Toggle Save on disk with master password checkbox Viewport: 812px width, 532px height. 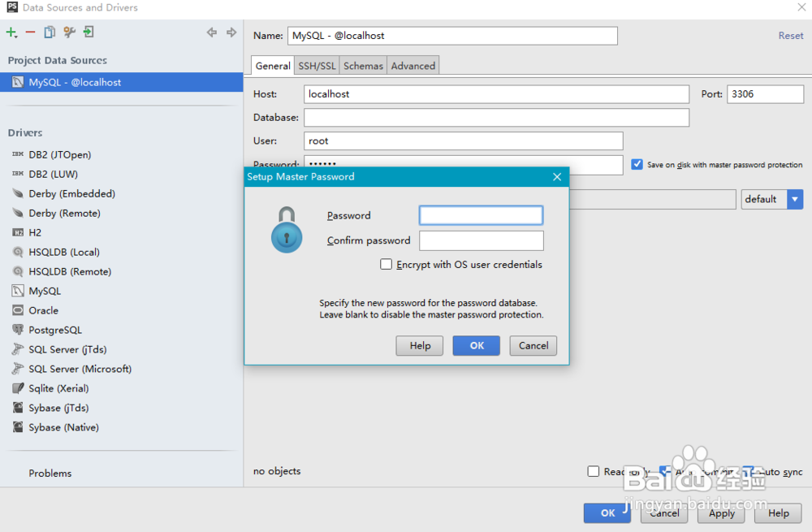click(x=637, y=164)
